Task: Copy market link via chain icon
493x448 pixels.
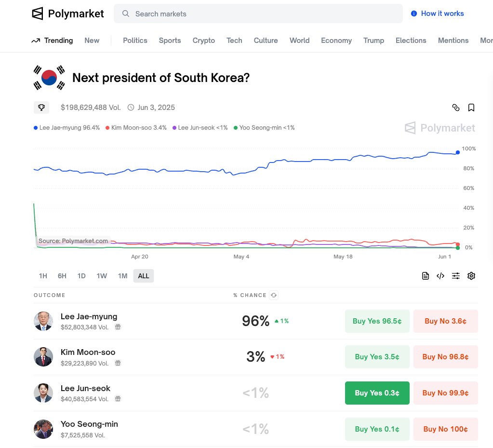Action: (x=455, y=108)
